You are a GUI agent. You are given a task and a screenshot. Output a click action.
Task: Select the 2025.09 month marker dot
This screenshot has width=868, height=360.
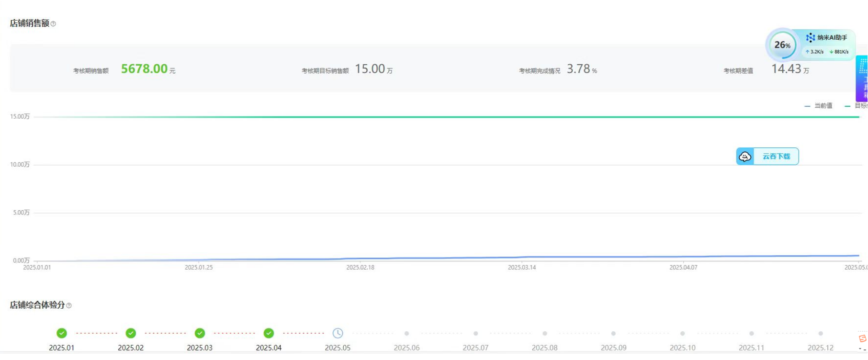point(613,333)
